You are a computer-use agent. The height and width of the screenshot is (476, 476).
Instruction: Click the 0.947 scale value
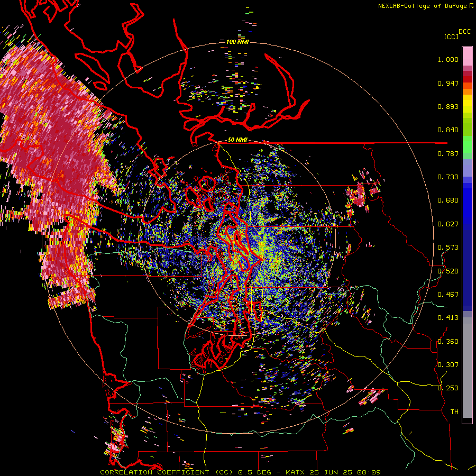(448, 83)
